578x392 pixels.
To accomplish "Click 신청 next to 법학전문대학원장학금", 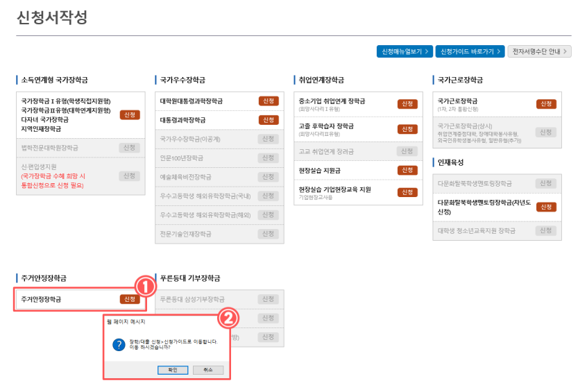I will click(129, 148).
